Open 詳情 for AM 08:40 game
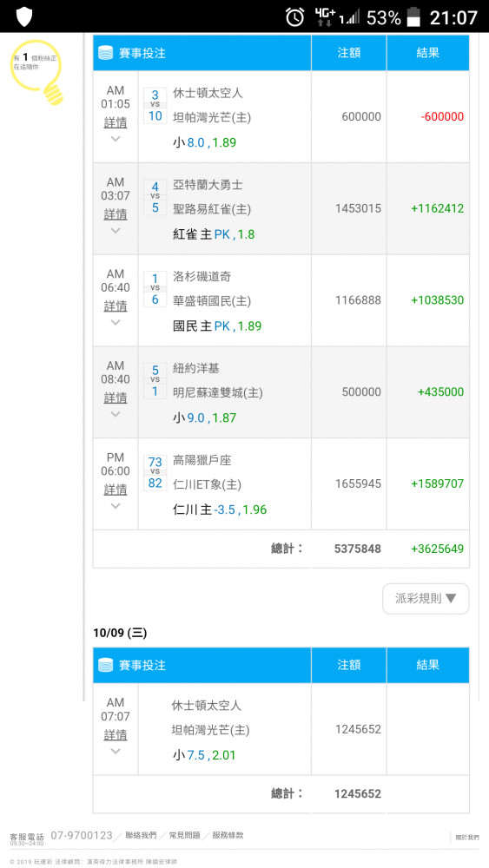 coord(116,398)
